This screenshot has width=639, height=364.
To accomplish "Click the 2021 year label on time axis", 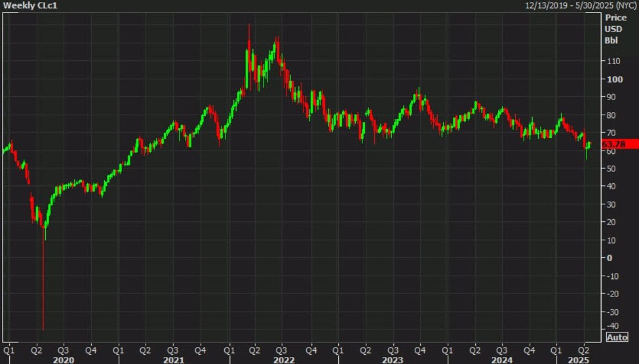I will [x=173, y=359].
